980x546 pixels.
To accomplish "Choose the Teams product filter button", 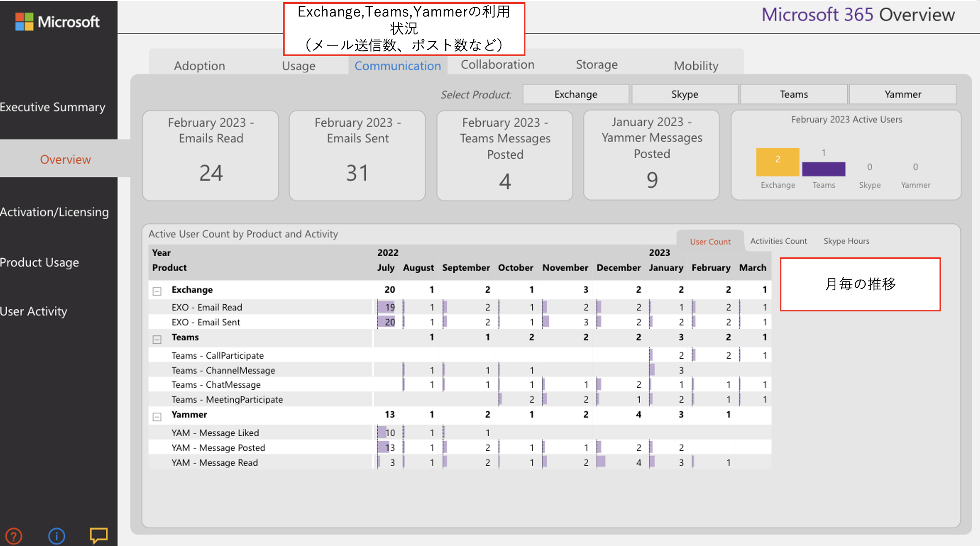I will tap(793, 94).
